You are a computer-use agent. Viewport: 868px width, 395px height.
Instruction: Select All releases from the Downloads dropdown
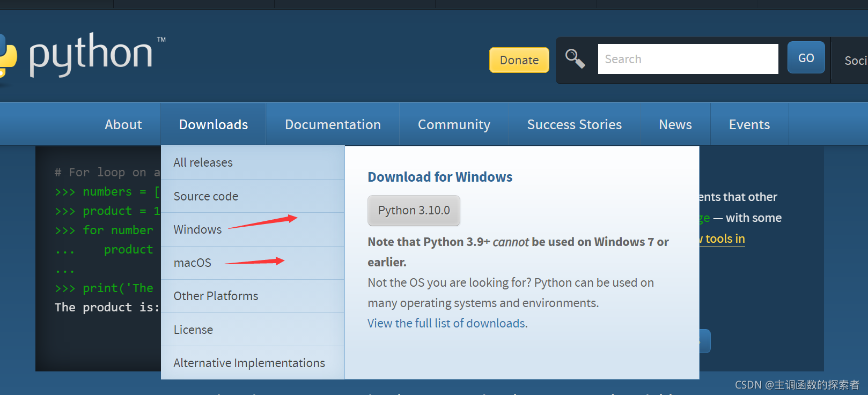point(253,162)
